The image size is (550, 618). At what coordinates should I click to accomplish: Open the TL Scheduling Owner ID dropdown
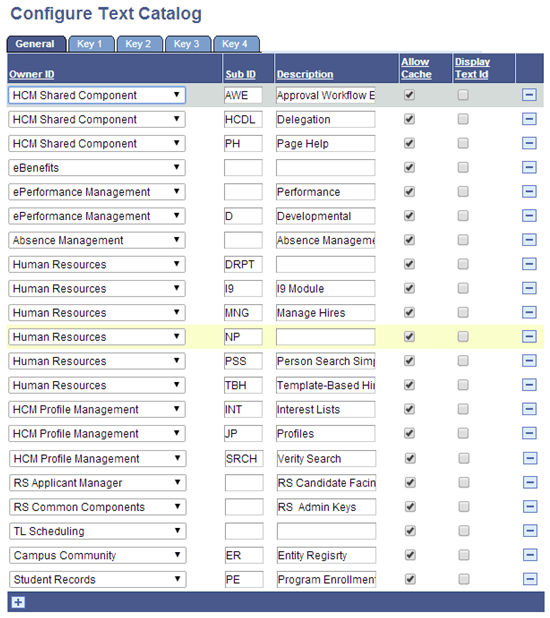97,531
